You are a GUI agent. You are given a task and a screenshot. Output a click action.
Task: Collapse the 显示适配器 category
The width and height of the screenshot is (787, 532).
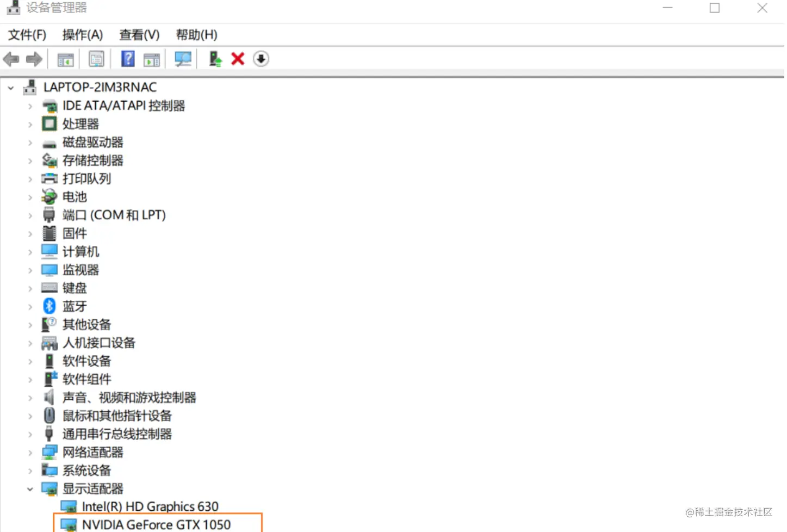(x=30, y=489)
